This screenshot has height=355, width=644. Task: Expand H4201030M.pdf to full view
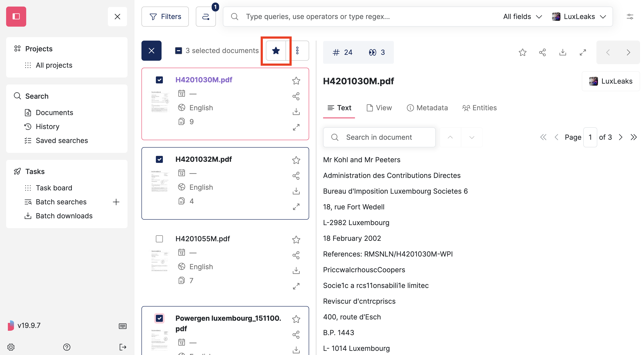click(x=296, y=127)
